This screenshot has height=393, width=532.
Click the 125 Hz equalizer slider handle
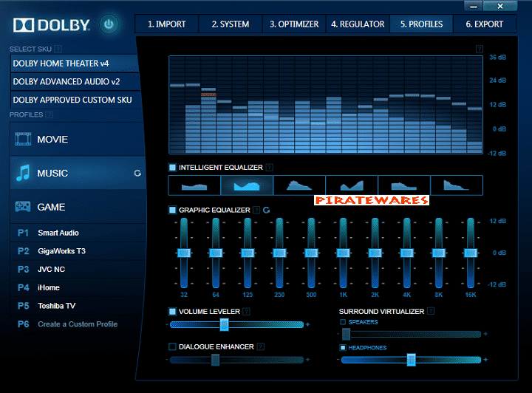(x=248, y=253)
